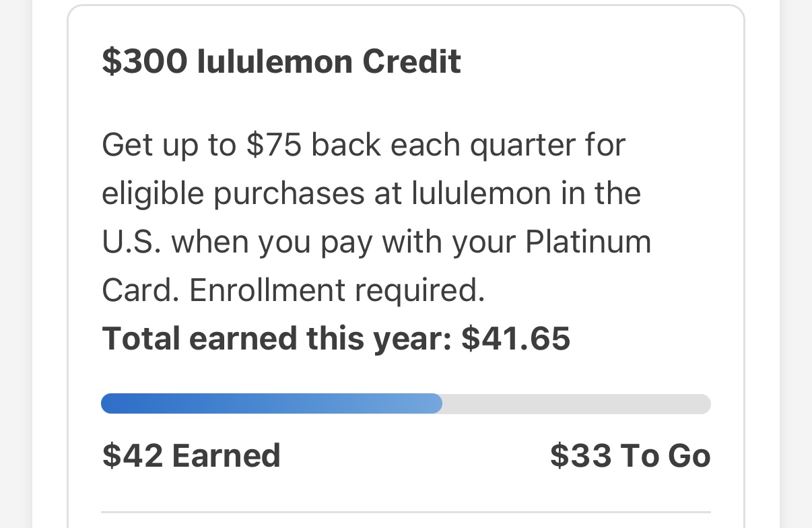Click the word "Card." before Enrollment required
The height and width of the screenshot is (528, 812).
pos(140,290)
